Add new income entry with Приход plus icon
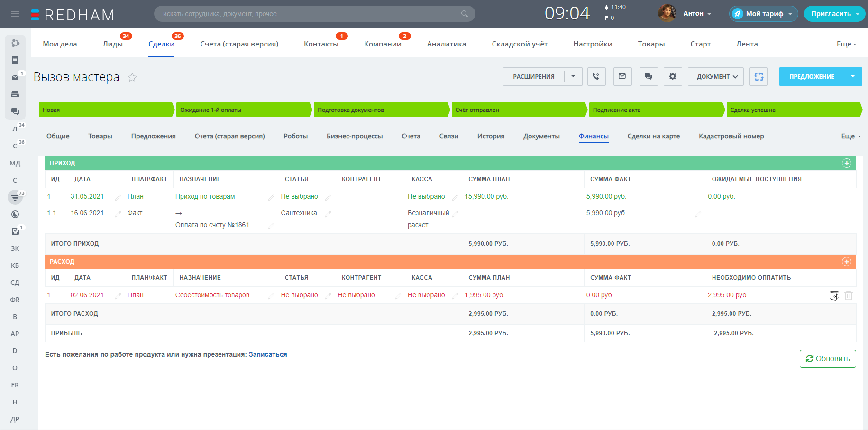 coord(846,163)
